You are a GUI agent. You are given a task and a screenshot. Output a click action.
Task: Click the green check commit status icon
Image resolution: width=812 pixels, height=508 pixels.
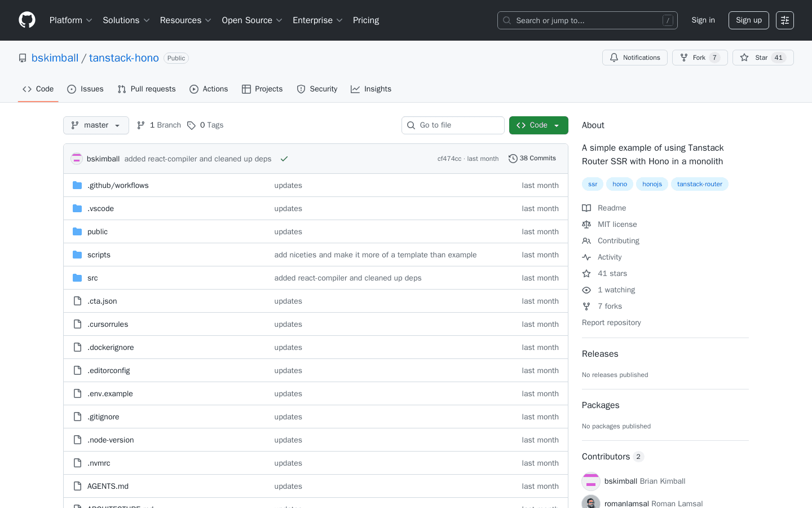(x=284, y=159)
